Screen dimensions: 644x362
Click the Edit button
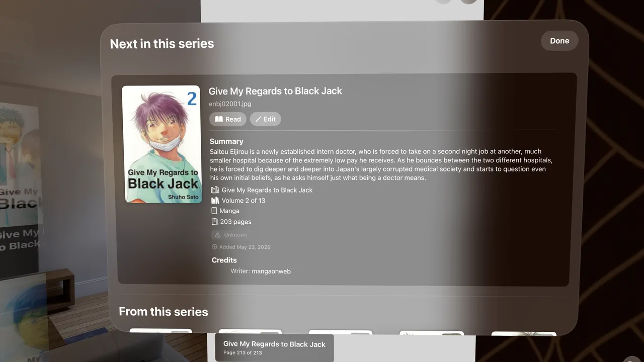click(265, 119)
